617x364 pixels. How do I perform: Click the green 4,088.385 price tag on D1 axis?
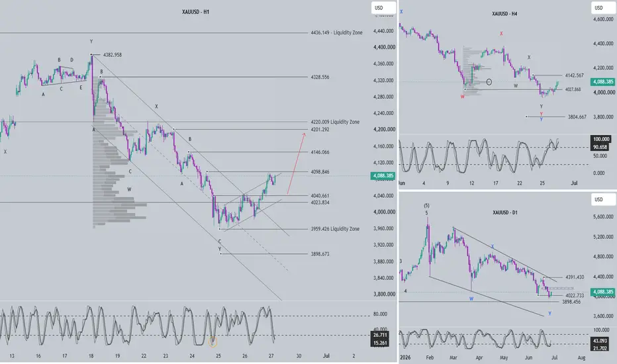coord(602,292)
